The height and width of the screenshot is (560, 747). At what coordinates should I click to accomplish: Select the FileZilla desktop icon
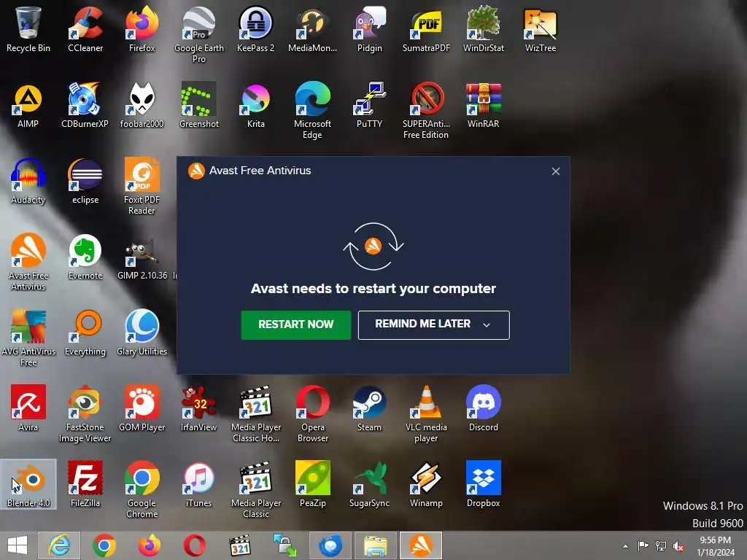point(85,484)
